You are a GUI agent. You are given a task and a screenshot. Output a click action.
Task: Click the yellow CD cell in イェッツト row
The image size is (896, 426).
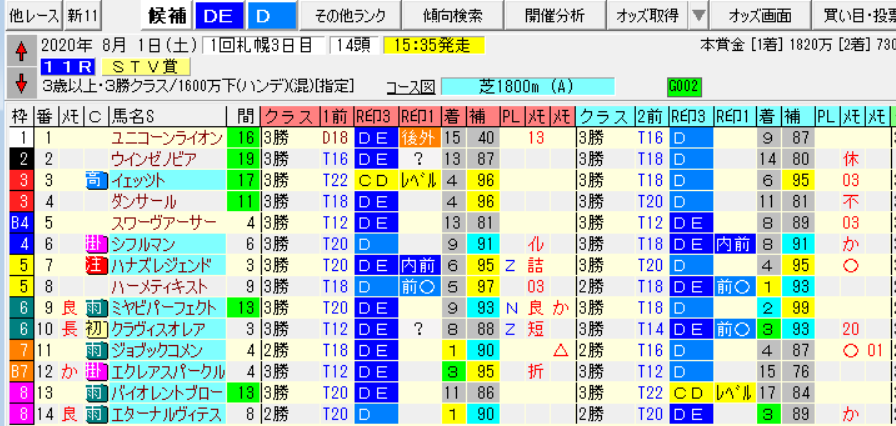pyautogui.click(x=375, y=180)
